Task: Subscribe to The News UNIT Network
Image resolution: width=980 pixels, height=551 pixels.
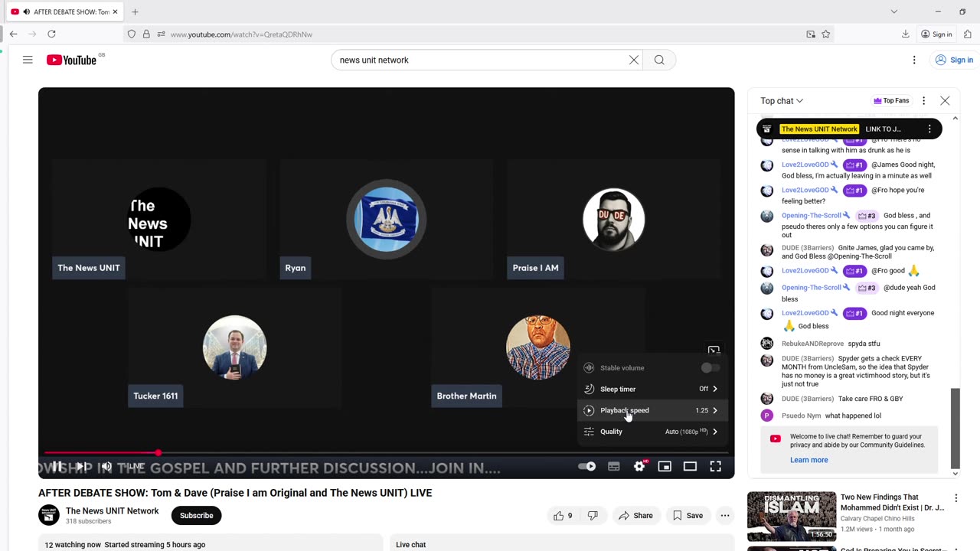Action: pyautogui.click(x=197, y=515)
